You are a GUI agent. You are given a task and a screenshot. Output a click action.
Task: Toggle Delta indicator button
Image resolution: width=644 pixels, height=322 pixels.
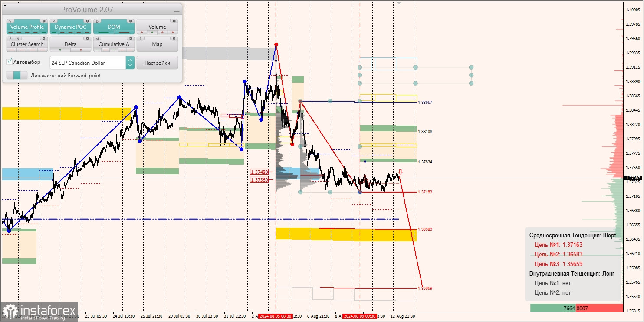(x=70, y=44)
